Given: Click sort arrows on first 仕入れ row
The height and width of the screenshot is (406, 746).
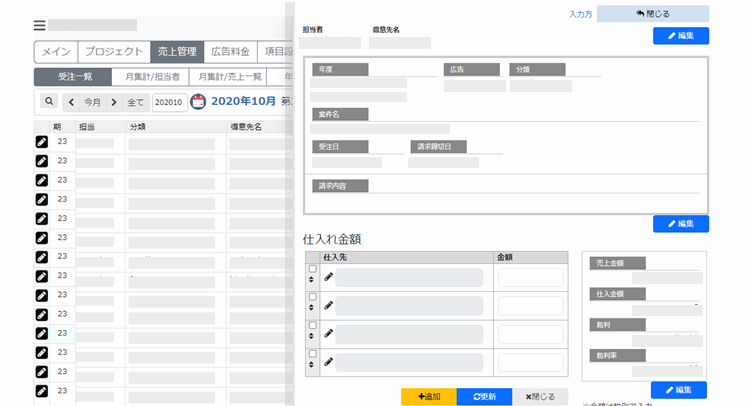Looking at the screenshot, I should [x=313, y=281].
